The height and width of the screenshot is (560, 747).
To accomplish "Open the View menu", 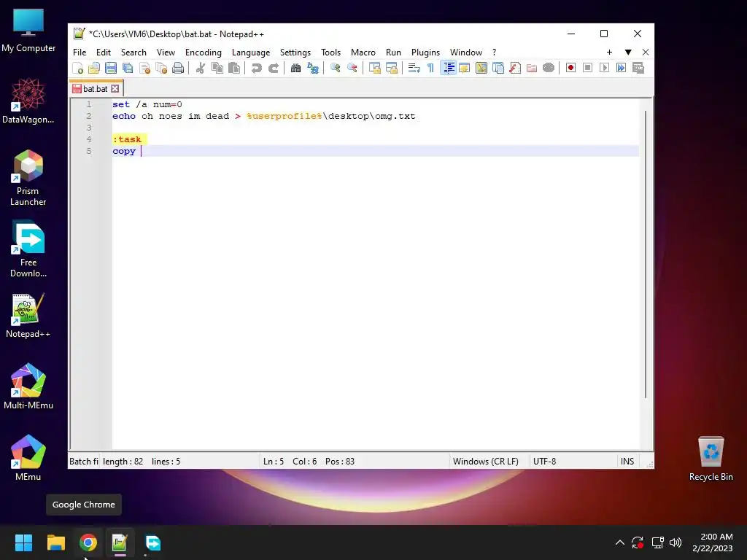I will tap(166, 52).
